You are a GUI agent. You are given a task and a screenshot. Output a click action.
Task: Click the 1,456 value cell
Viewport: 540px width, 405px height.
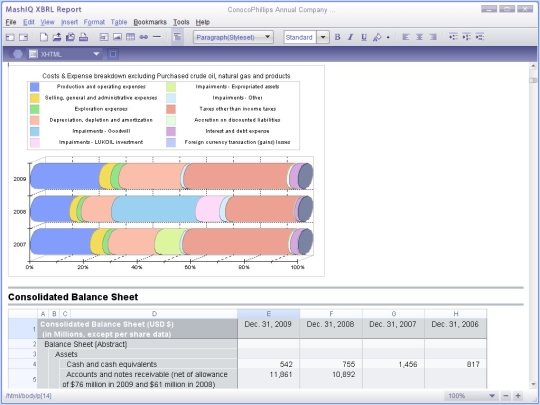point(393,364)
